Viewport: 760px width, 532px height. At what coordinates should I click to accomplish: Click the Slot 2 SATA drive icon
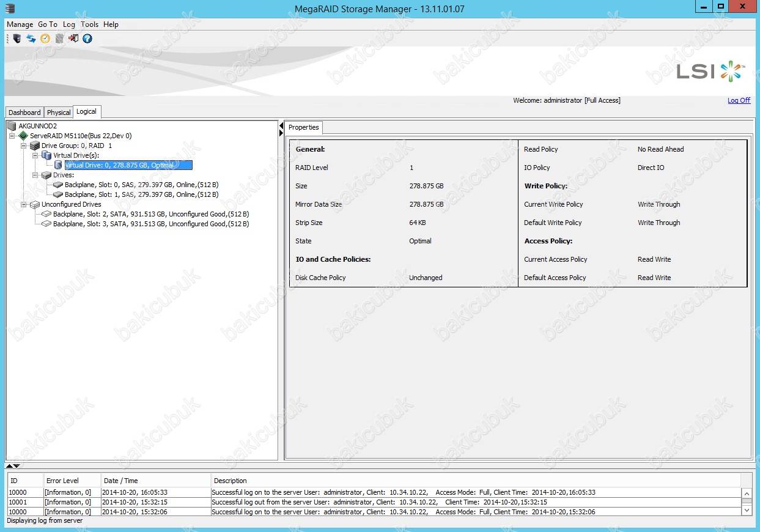point(46,214)
